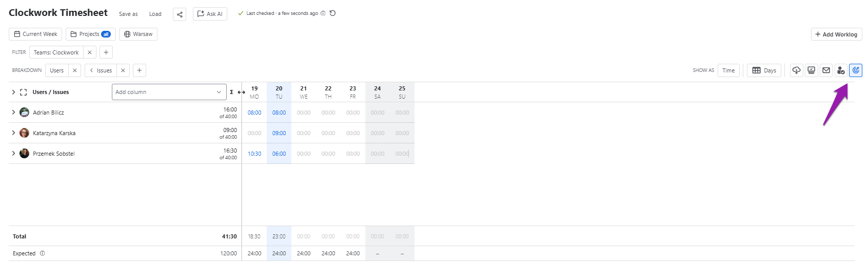This screenshot has height=279, width=868.
Task: Click Katarzyna Karska name
Action: click(54, 133)
